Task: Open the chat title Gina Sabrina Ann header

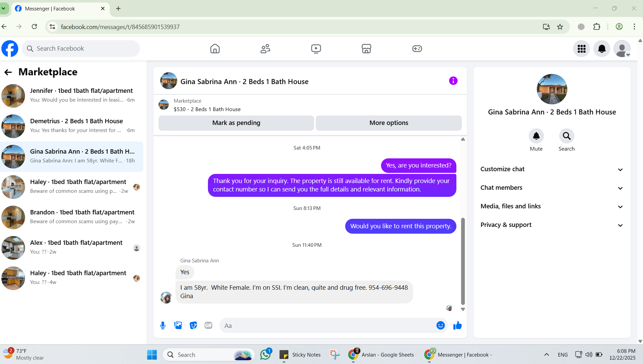Action: (244, 81)
